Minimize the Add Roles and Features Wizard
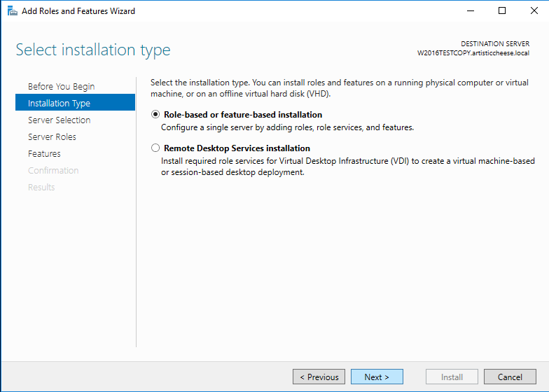 (x=470, y=11)
